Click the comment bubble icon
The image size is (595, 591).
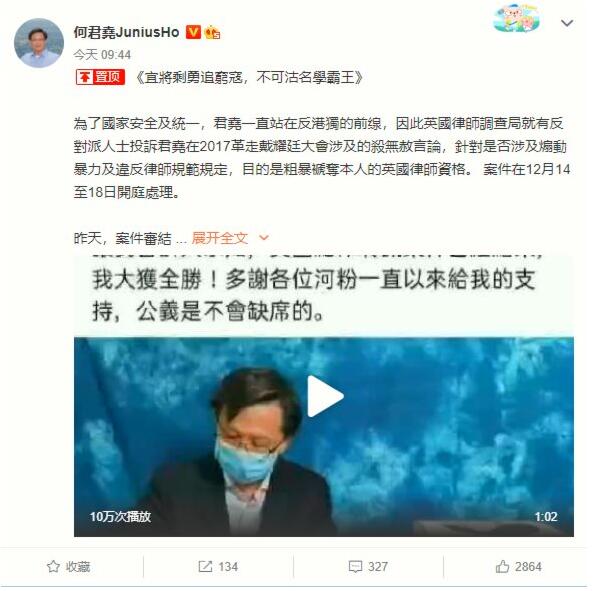click(x=356, y=567)
